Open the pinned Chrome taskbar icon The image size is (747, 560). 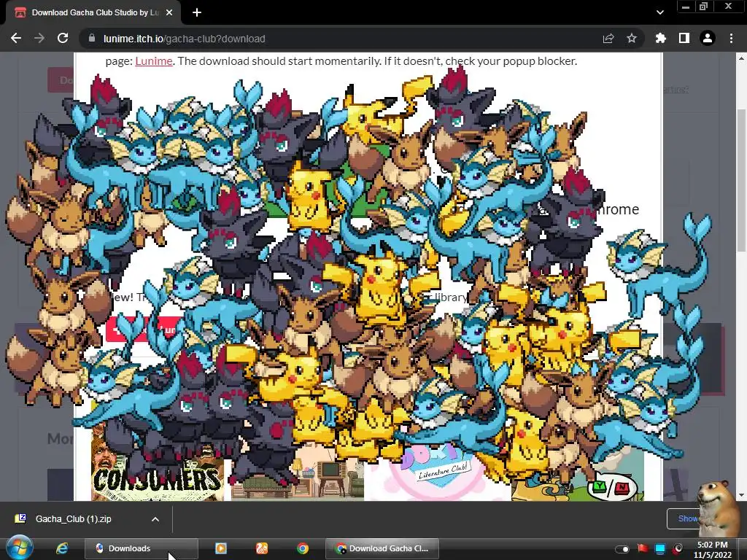click(303, 548)
